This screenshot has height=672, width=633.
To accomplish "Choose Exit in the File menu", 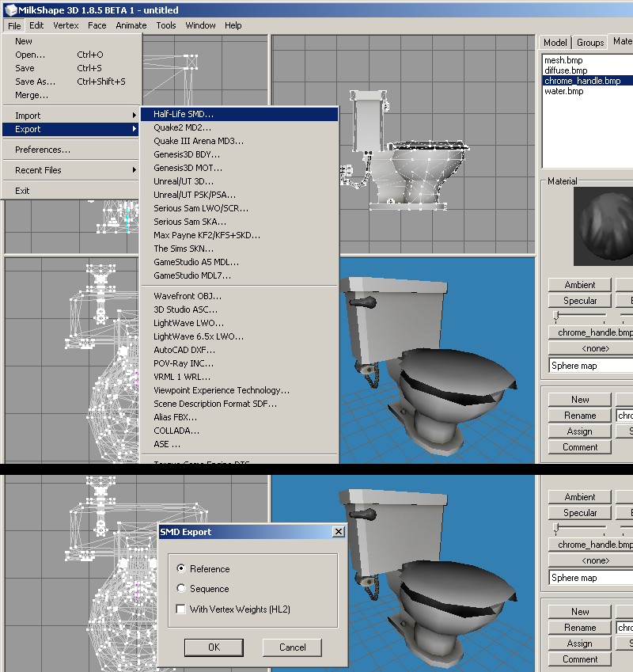I will (x=71, y=191).
